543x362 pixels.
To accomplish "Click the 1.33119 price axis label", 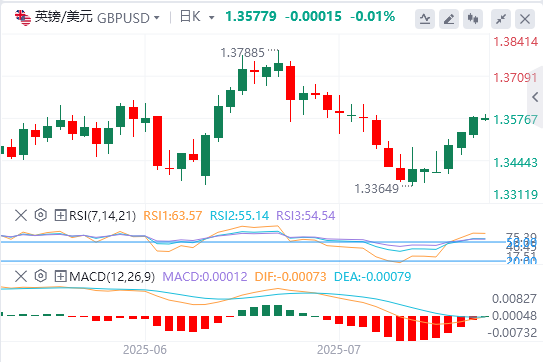I will click(516, 195).
